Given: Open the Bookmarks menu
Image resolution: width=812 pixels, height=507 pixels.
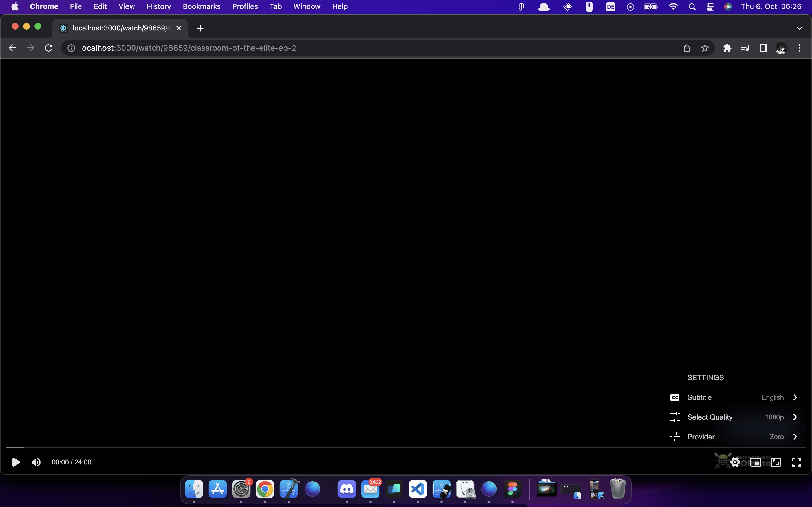Looking at the screenshot, I should click(201, 6).
